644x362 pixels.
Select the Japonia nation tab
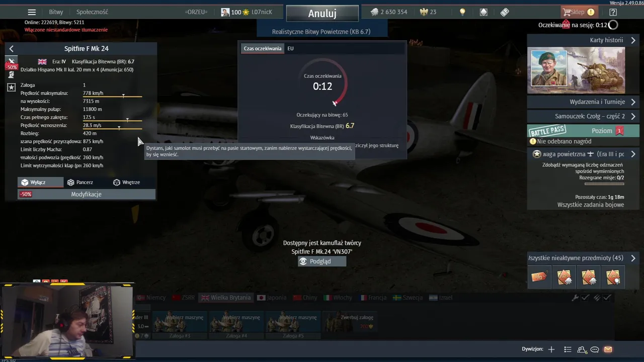coord(272,298)
